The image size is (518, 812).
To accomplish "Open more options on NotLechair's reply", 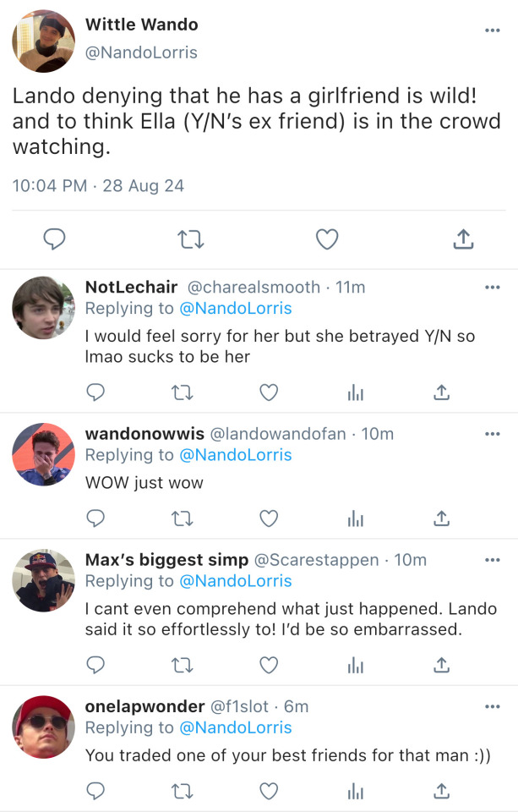I will pos(493,288).
